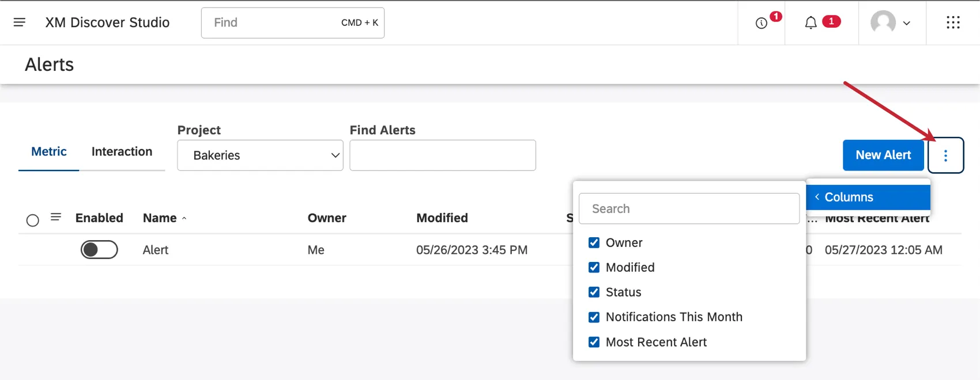Open the info notices icon
The height and width of the screenshot is (380, 980).
point(762,23)
